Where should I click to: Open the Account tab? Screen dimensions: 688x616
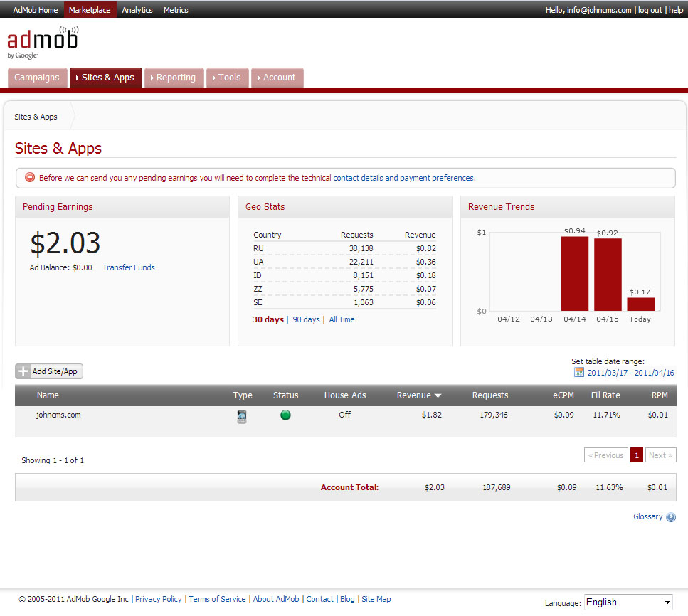(277, 78)
